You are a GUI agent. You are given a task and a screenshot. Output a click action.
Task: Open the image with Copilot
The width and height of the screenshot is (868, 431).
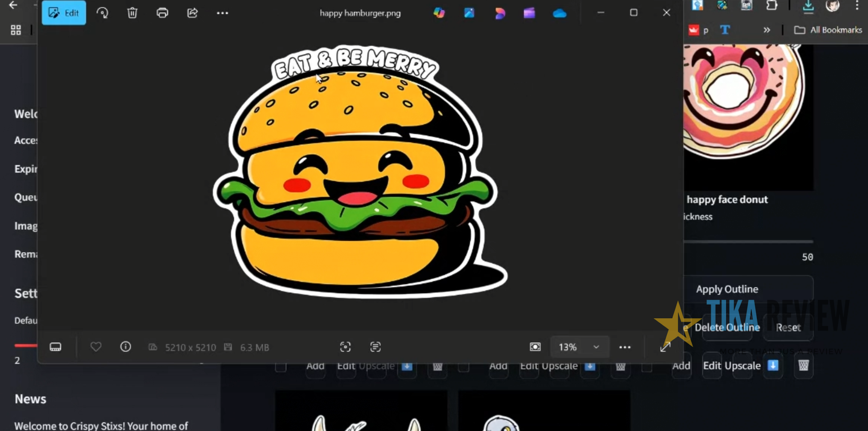pos(439,13)
